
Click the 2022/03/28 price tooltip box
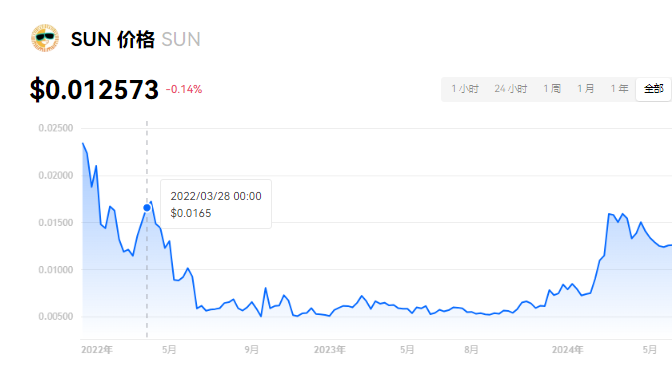[216, 204]
